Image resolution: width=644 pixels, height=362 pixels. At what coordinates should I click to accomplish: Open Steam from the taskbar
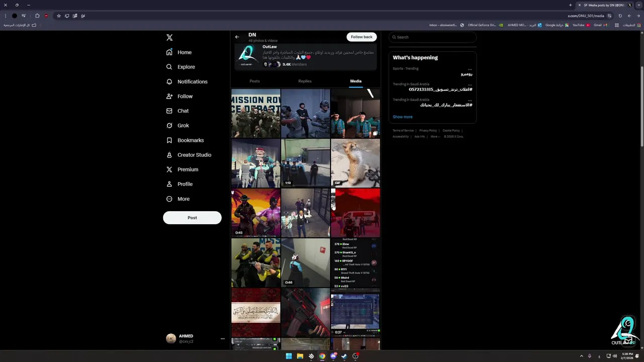[x=344, y=356]
